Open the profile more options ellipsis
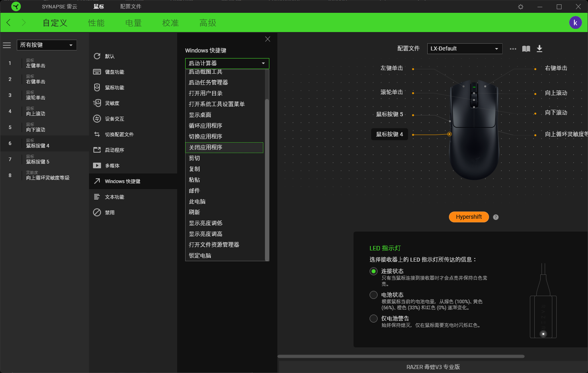588x373 pixels. point(513,49)
